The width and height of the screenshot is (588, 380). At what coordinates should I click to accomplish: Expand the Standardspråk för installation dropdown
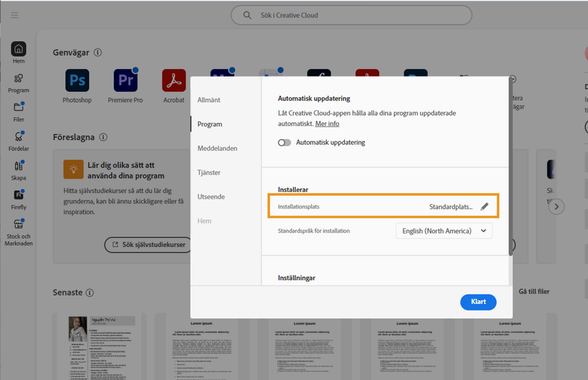(444, 231)
